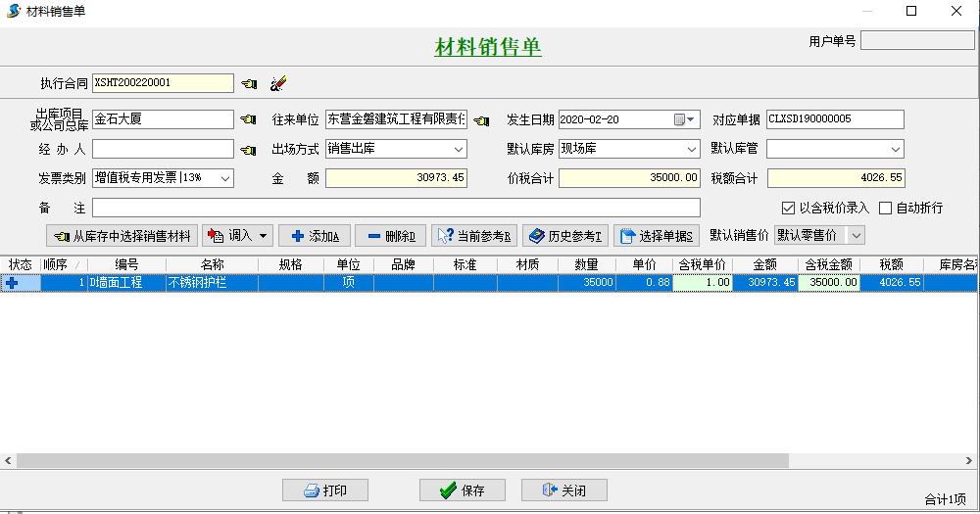The height and width of the screenshot is (514, 980).
Task: Click the 编号 column header
Action: [126, 264]
